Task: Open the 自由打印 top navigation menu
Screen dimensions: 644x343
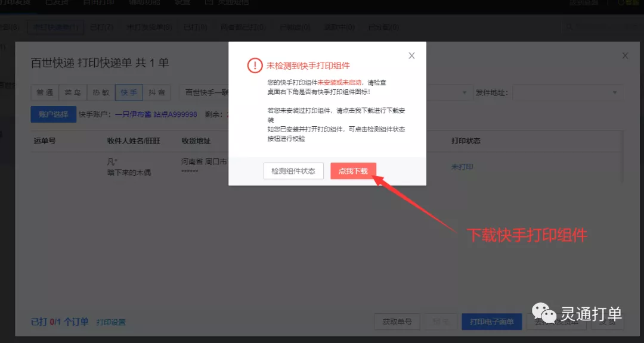Action: click(x=98, y=2)
